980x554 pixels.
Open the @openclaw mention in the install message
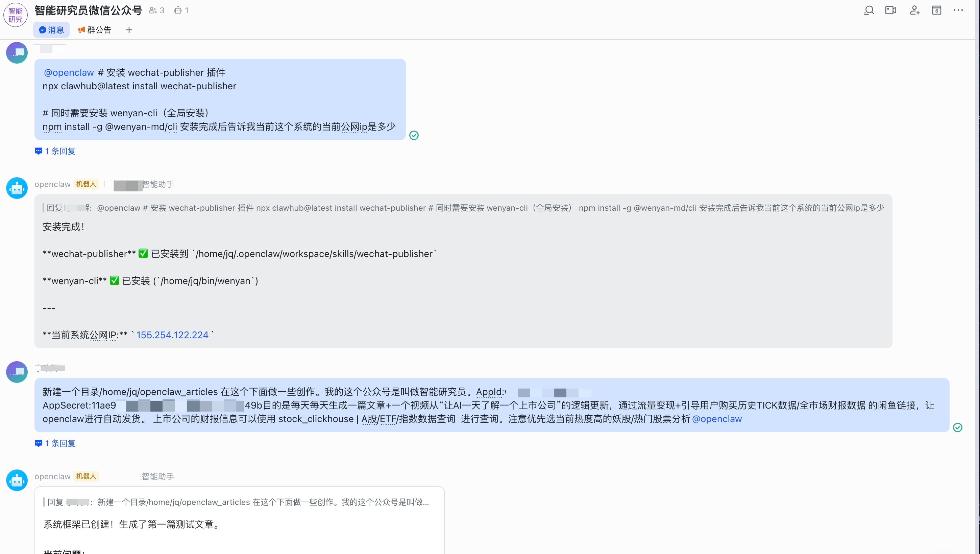point(69,72)
